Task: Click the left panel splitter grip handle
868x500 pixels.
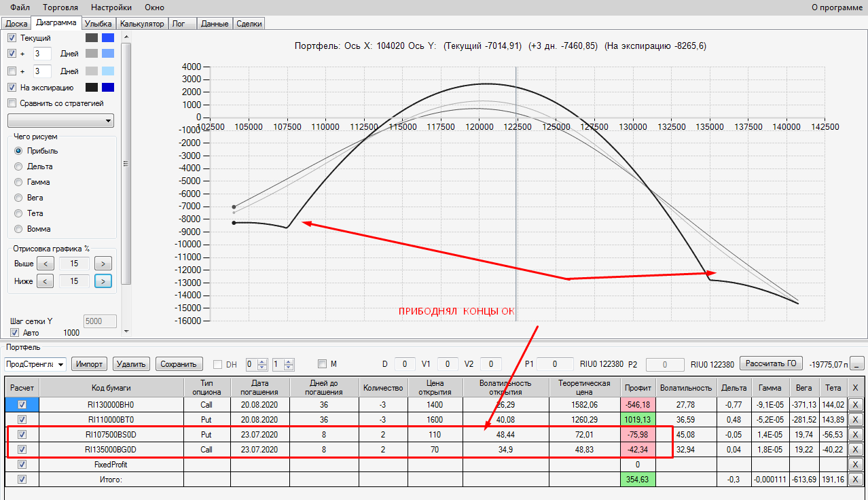Action: coord(126,162)
